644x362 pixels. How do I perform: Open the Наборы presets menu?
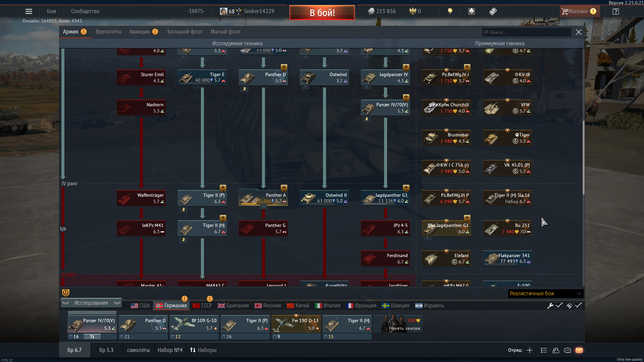pyautogui.click(x=203, y=350)
